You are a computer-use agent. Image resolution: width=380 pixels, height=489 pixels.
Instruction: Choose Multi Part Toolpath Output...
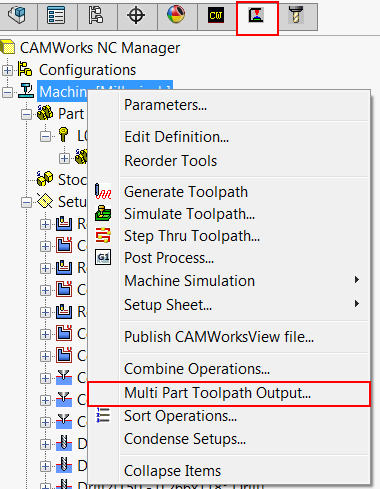coord(217,393)
